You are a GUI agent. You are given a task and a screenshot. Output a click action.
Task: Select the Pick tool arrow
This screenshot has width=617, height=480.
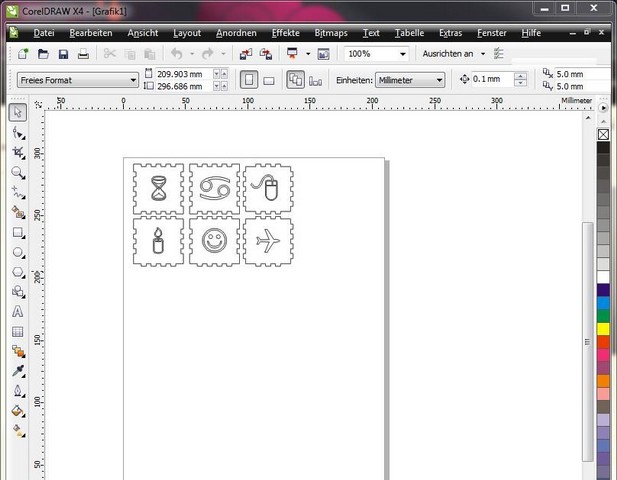coord(18,113)
